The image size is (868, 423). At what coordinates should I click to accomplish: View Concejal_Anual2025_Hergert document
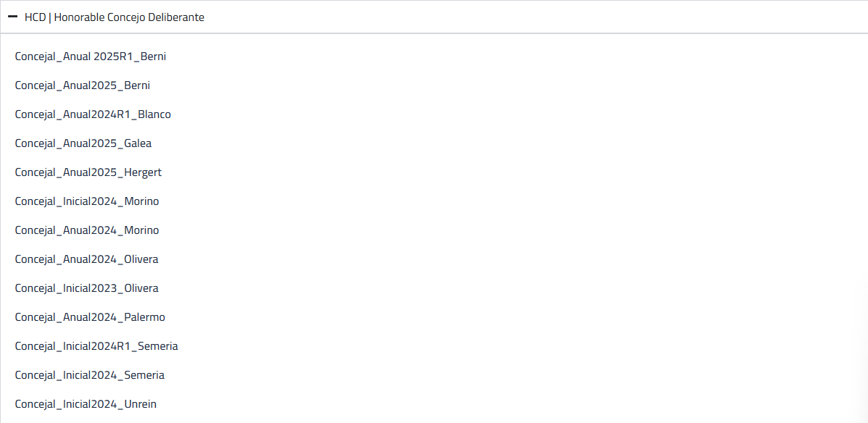tap(88, 172)
